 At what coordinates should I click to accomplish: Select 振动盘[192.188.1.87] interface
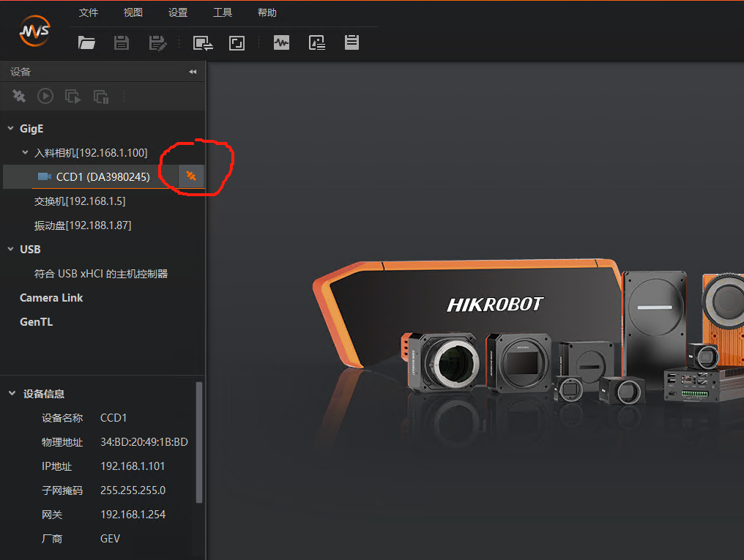[x=83, y=225]
